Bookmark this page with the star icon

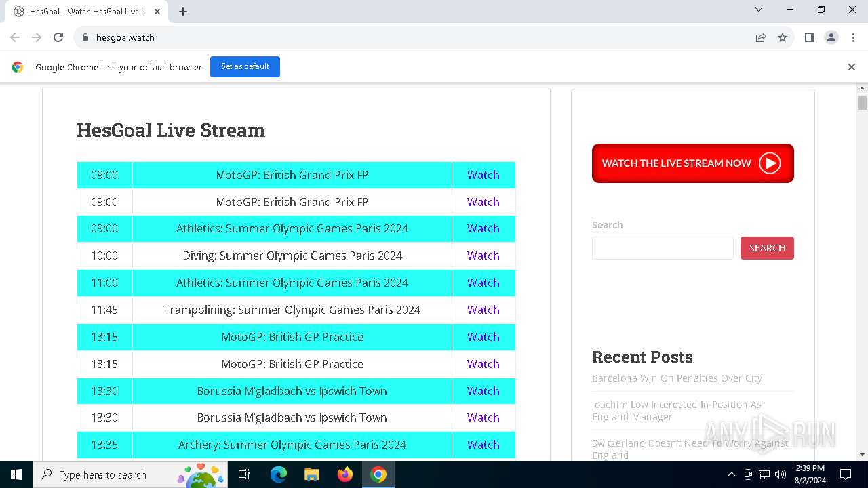[x=783, y=37]
